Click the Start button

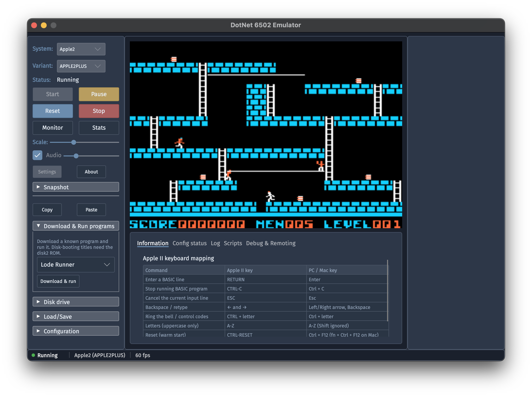tap(53, 94)
